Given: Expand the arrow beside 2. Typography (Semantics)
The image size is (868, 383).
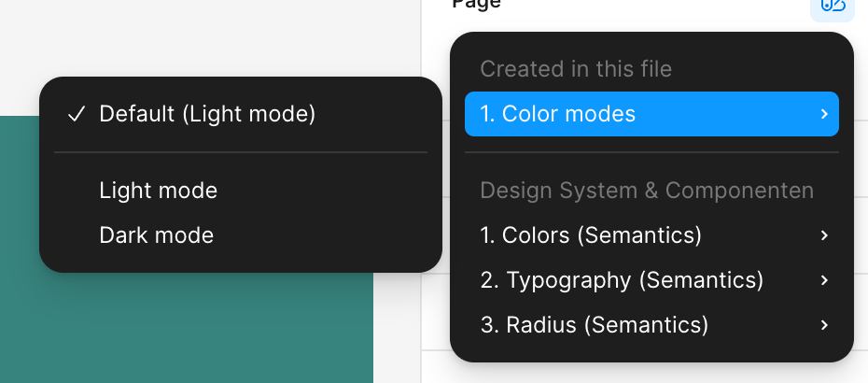Looking at the screenshot, I should [x=824, y=280].
